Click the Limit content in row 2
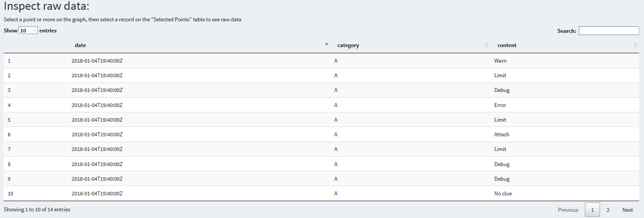The height and width of the screenshot is (218, 644). tap(500, 75)
